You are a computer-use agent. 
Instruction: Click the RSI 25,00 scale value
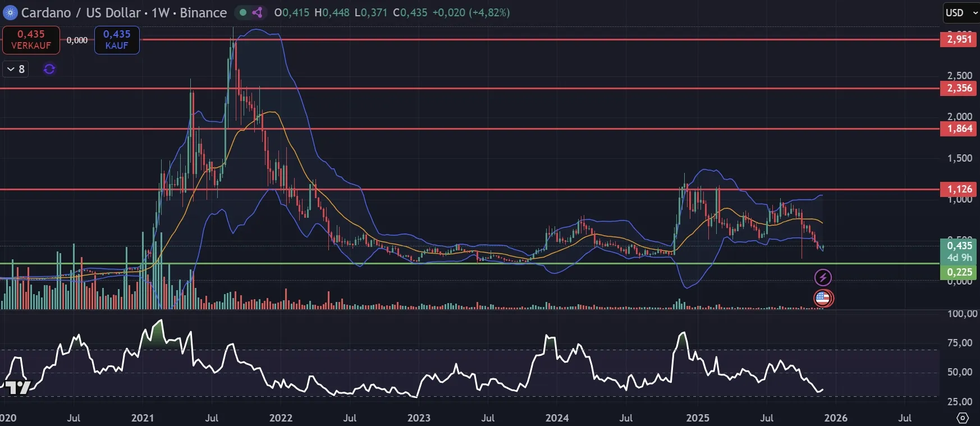click(x=960, y=402)
